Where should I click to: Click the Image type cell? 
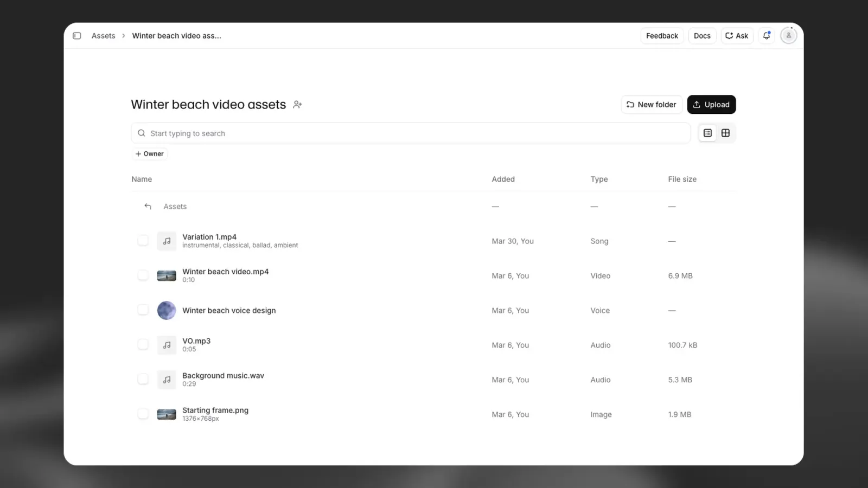pos(601,414)
